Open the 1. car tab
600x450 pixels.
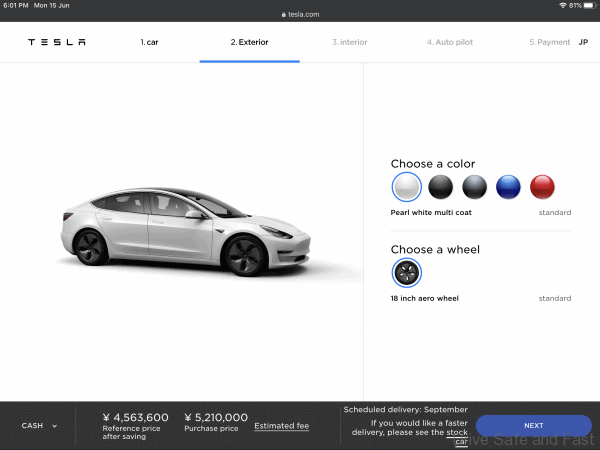point(149,42)
